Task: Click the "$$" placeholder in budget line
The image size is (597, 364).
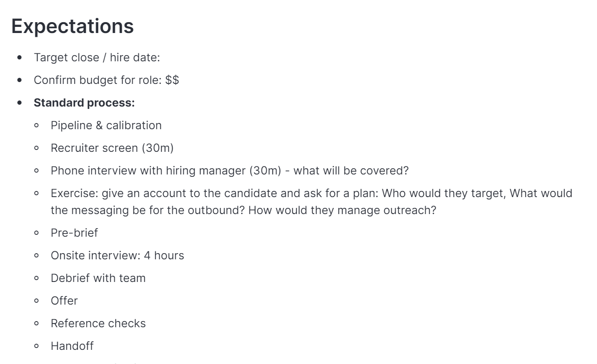Action: tap(172, 80)
